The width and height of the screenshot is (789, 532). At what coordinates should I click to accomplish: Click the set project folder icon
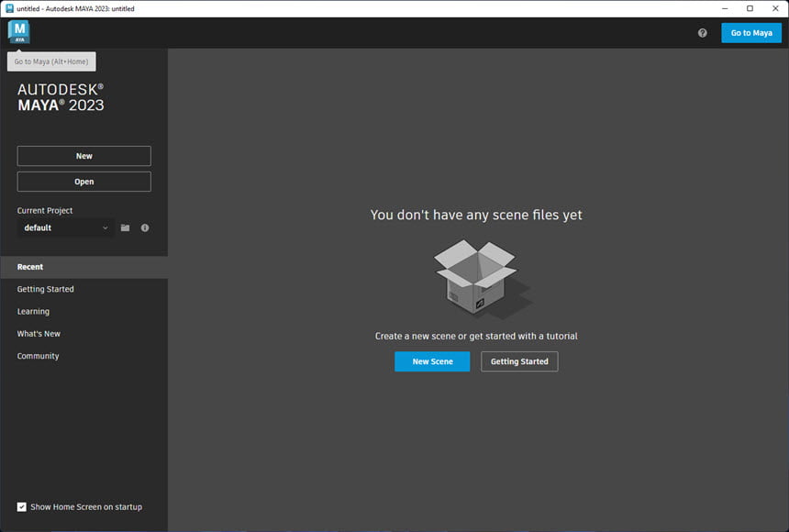click(x=126, y=228)
